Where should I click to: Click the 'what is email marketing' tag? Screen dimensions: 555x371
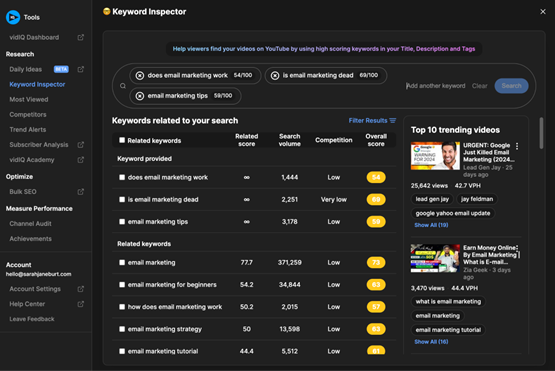coord(448,302)
